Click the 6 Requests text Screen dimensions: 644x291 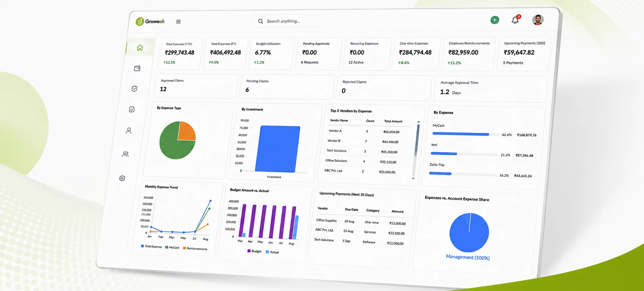[x=310, y=62]
